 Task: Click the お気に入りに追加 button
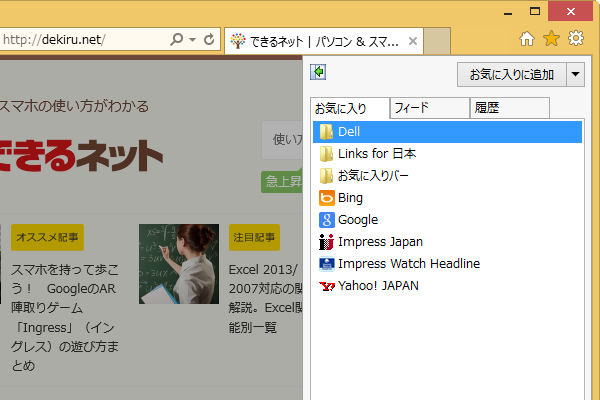(x=512, y=75)
